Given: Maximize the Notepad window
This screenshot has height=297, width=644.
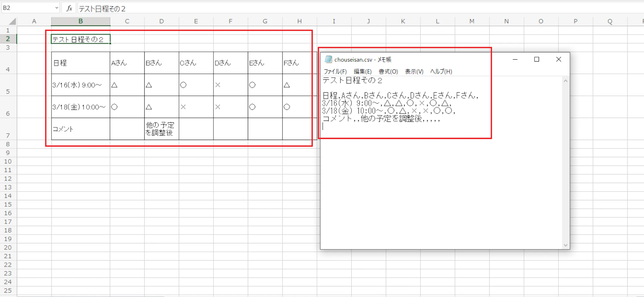Looking at the screenshot, I should pos(536,59).
